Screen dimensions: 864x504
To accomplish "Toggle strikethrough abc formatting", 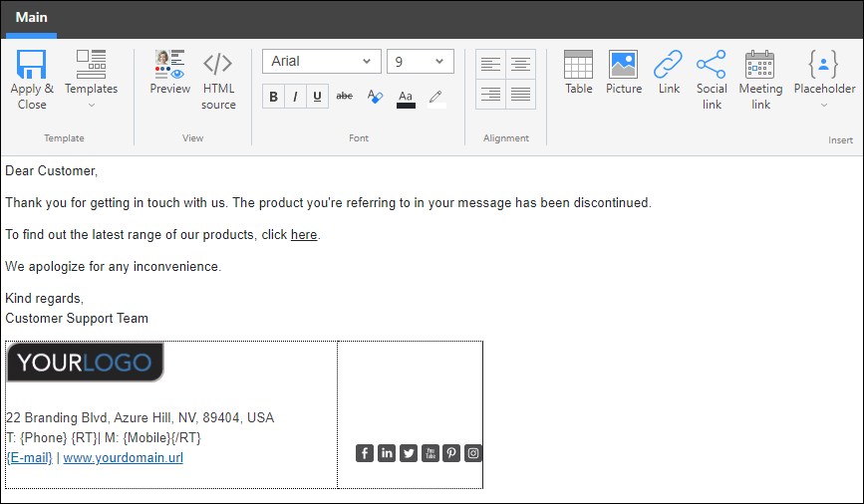I will tap(345, 96).
